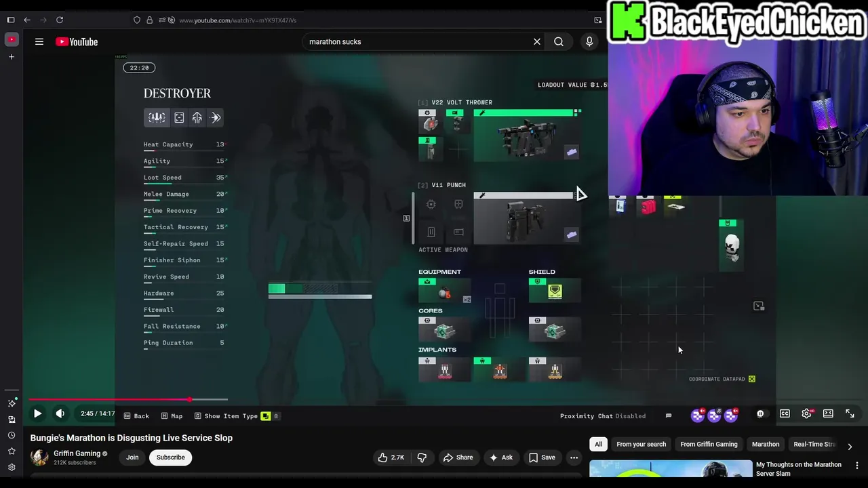Click the magnifier search button
This screenshot has width=868, height=488.
[559, 42]
